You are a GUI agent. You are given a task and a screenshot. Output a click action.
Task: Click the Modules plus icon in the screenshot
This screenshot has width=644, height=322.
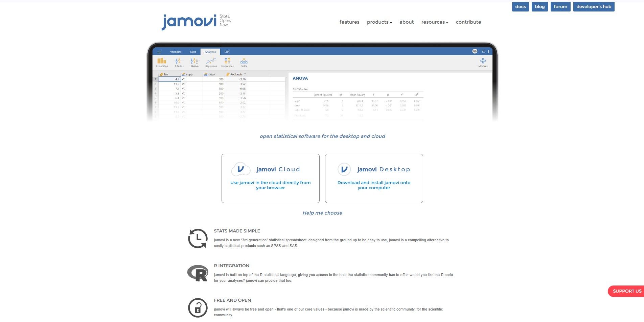tap(483, 61)
